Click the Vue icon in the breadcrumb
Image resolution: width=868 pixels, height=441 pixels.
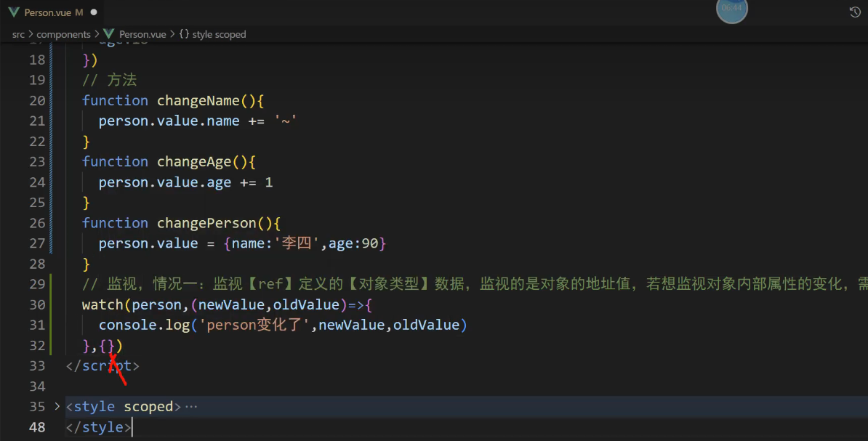(109, 34)
